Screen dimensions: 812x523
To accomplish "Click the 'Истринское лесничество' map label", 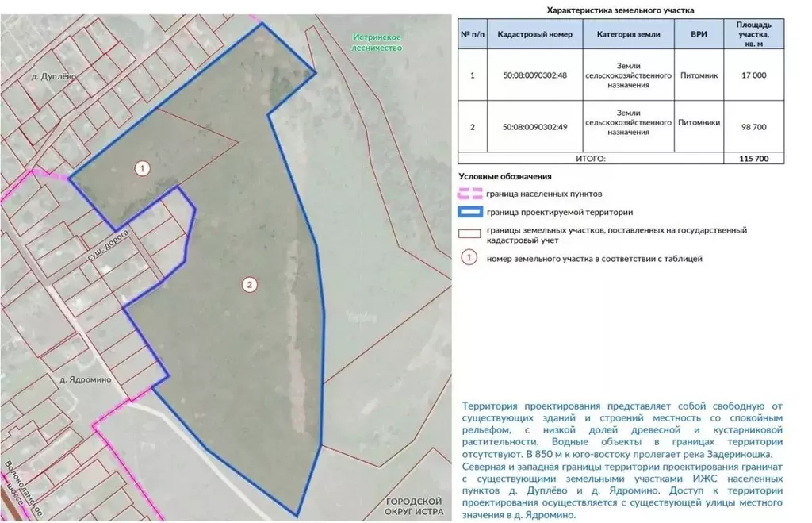I will (377, 43).
